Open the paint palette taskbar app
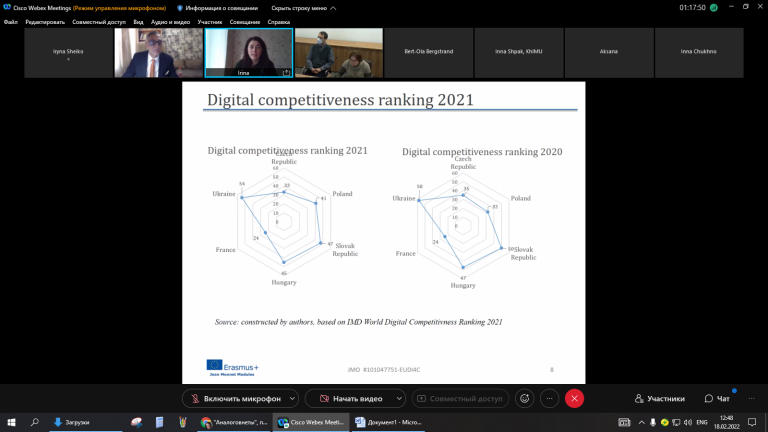This screenshot has height=432, width=768. tap(136, 422)
